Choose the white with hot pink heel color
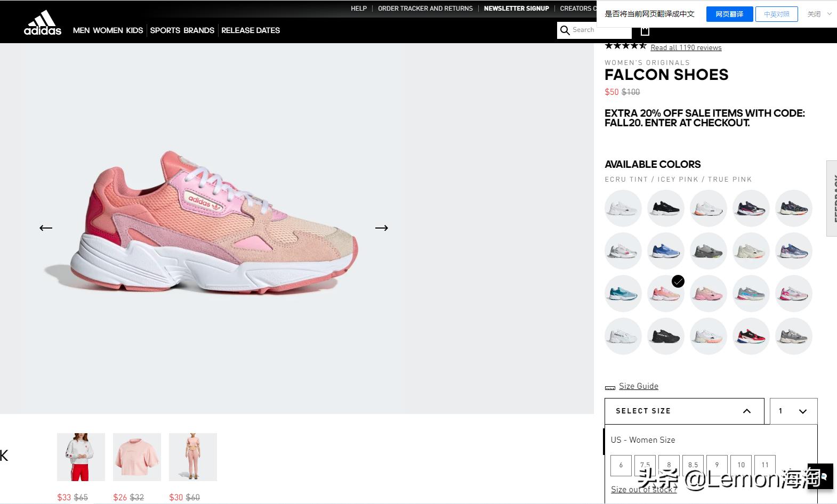Image resolution: width=837 pixels, height=504 pixels. point(794,294)
